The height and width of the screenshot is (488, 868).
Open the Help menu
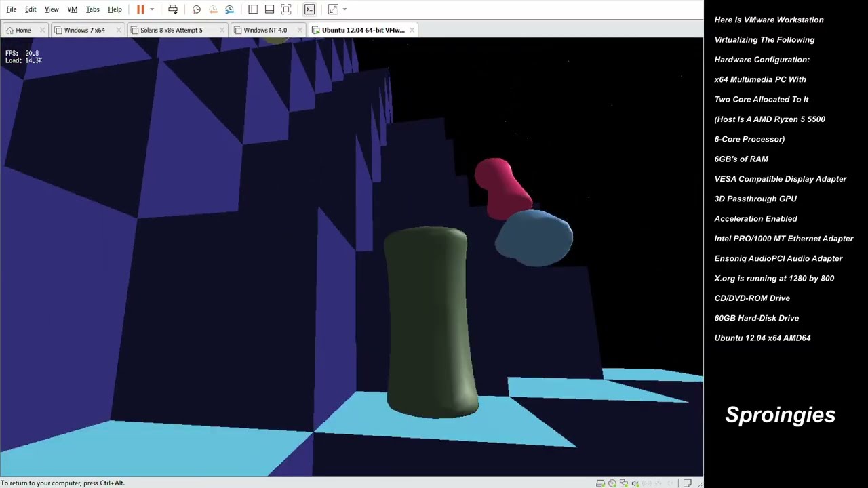[x=115, y=9]
